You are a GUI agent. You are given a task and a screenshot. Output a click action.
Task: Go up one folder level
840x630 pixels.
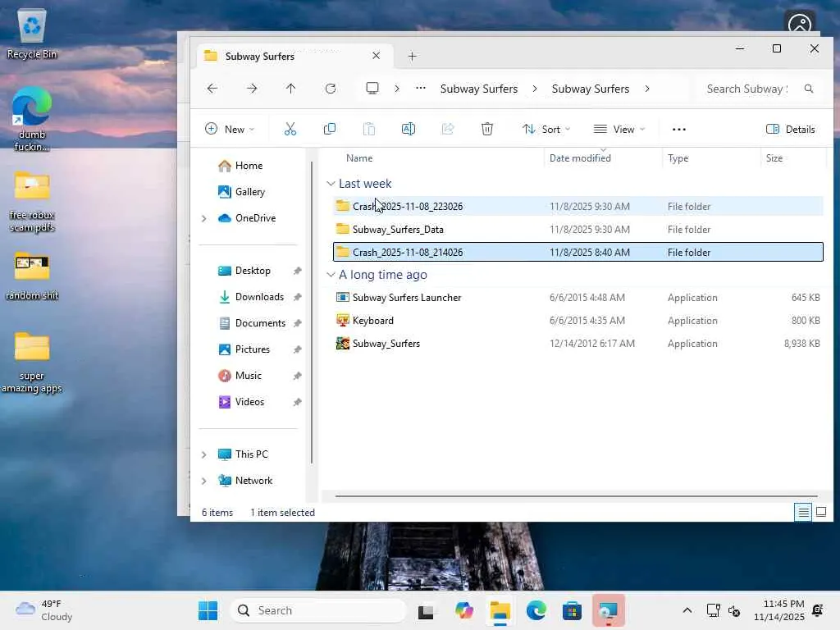click(x=291, y=89)
